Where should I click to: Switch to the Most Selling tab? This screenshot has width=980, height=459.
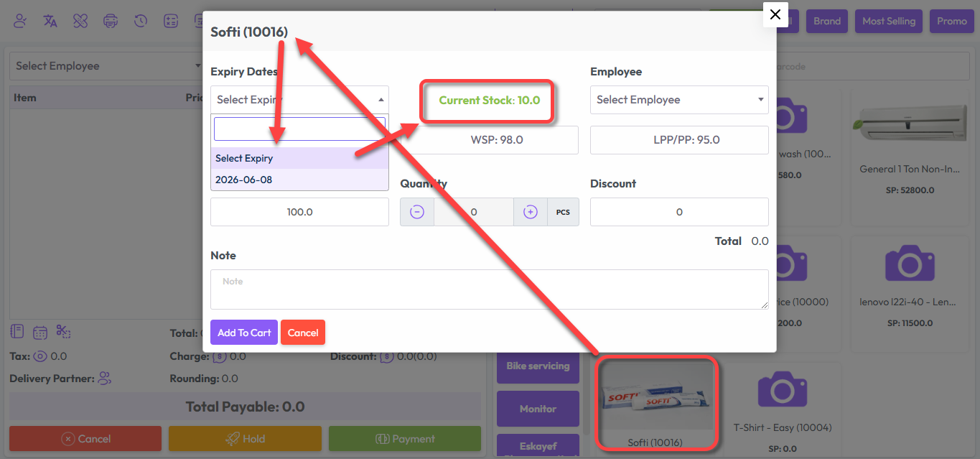(x=888, y=21)
